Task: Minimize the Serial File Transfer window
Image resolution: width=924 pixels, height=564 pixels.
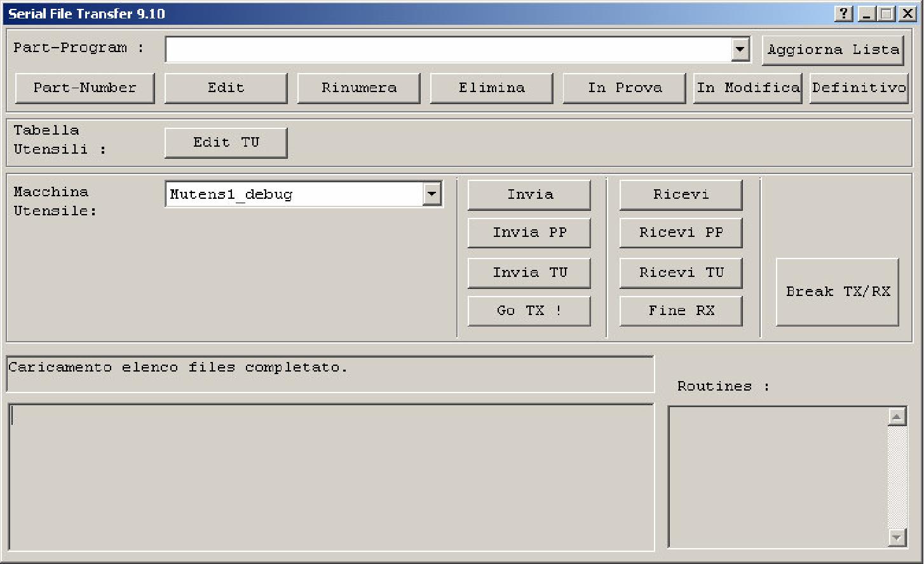Action: tap(867, 13)
